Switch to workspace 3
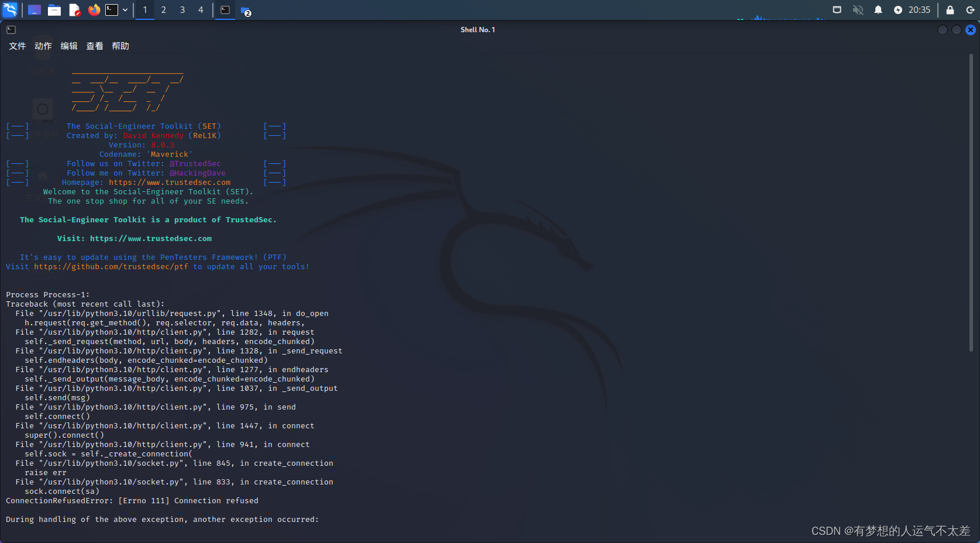 tap(182, 10)
